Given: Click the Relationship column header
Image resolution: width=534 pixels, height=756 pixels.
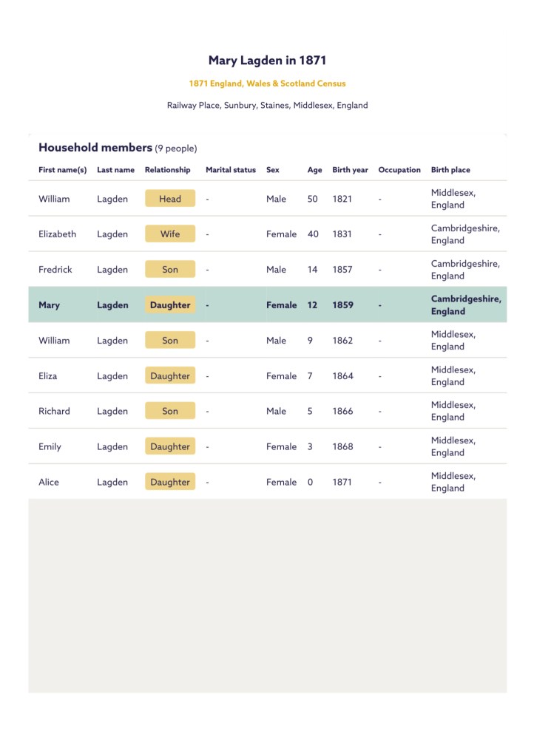Looking at the screenshot, I should 167,170.
